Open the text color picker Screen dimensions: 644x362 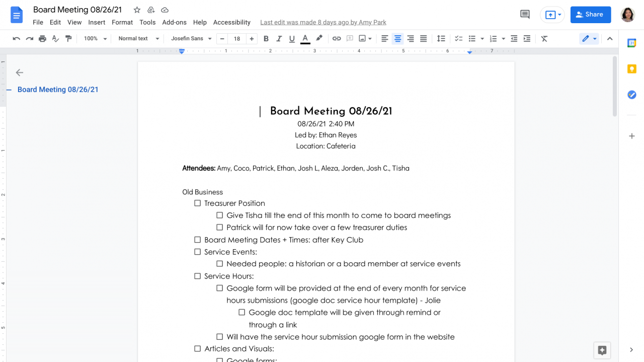tap(305, 39)
